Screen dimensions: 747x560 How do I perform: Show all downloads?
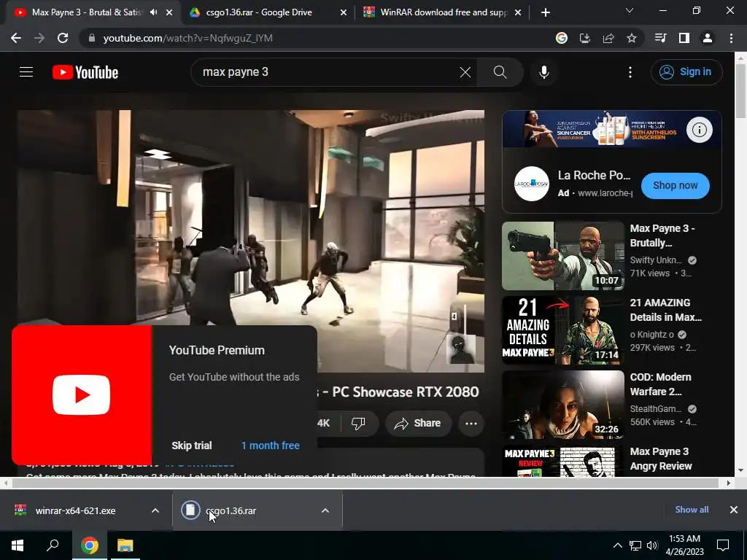[692, 510]
